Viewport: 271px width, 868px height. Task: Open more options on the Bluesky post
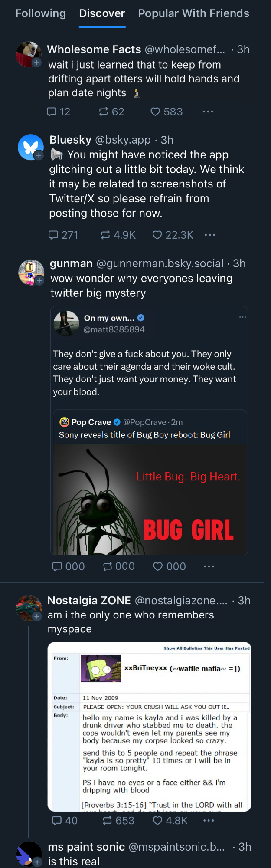(x=210, y=235)
